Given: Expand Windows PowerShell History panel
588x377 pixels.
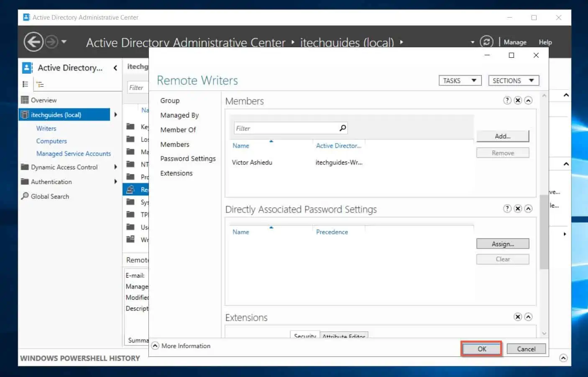Looking at the screenshot, I should (563, 358).
